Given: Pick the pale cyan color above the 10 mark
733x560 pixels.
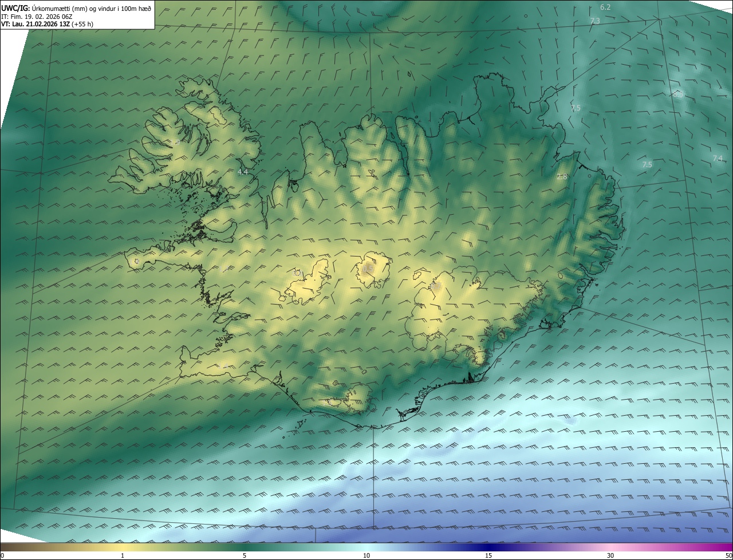Looking at the screenshot, I should (x=366, y=547).
